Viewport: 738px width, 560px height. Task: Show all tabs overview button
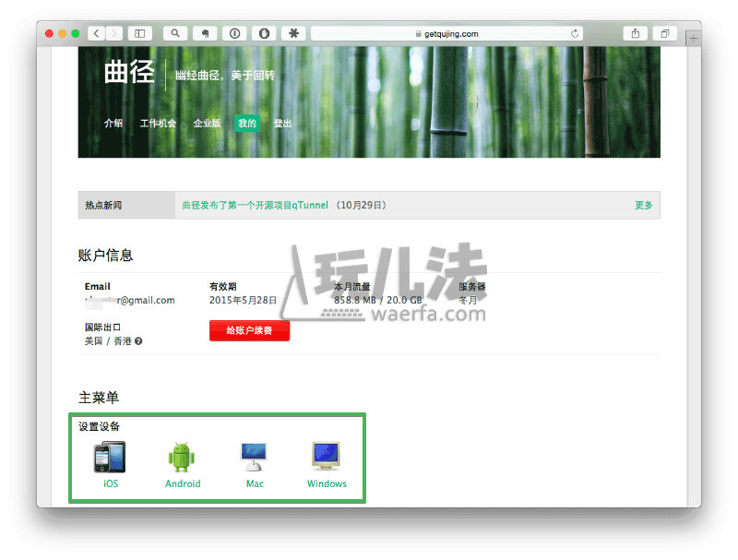(664, 33)
